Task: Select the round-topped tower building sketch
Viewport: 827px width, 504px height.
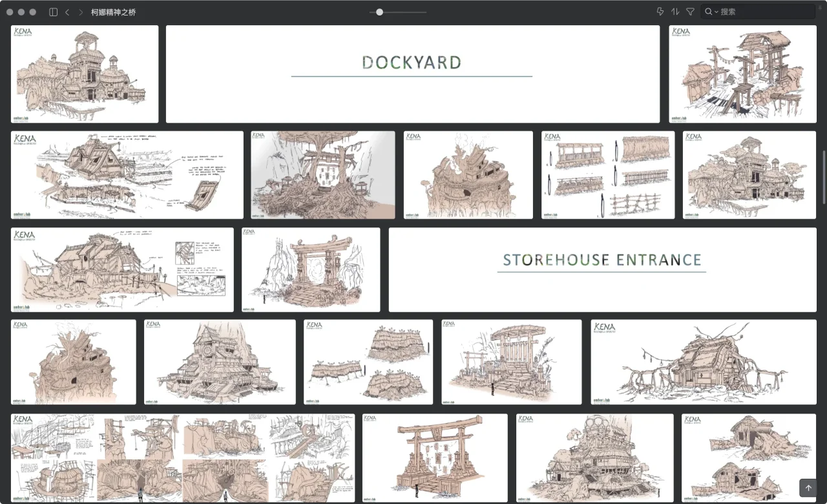Action: tap(595, 458)
